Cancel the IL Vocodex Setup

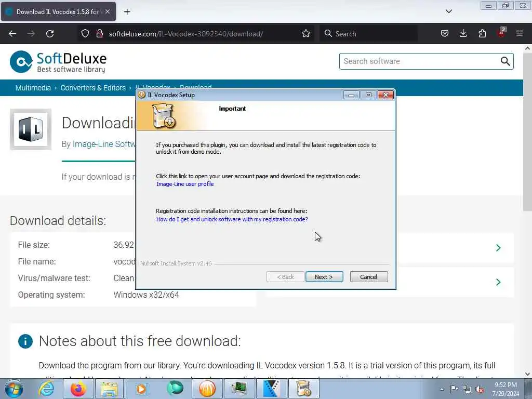(368, 277)
